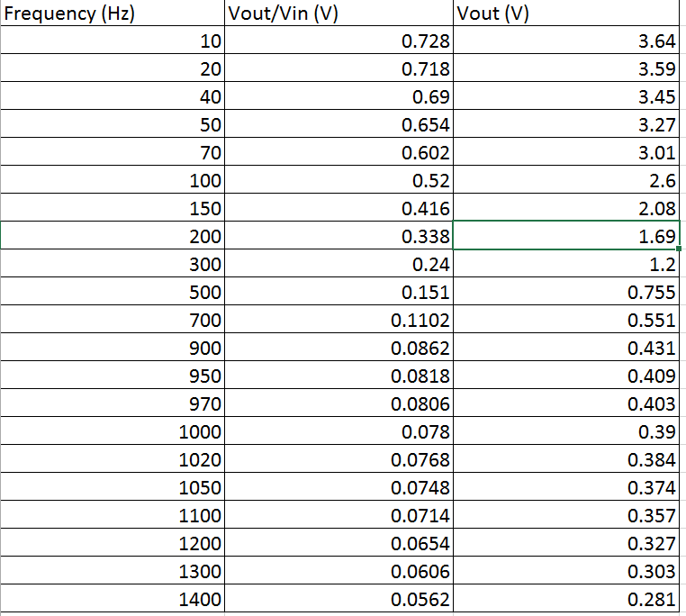Select the cell containing 0.338
This screenshot has width=686, height=616.
coord(338,236)
